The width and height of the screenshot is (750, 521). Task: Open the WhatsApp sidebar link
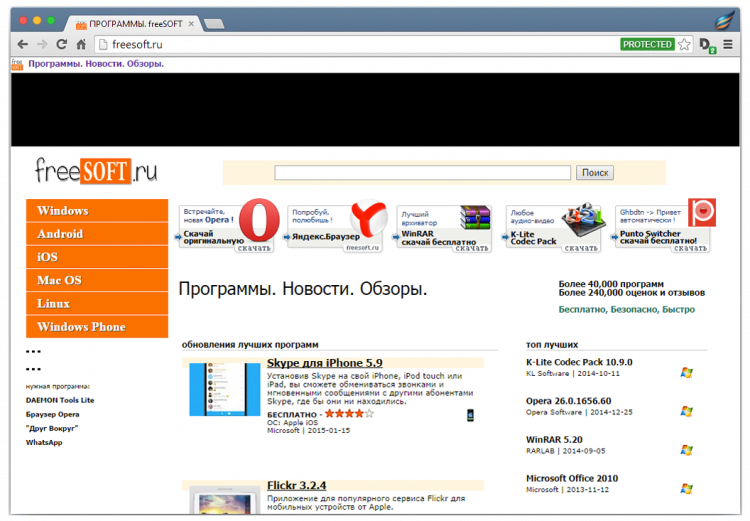click(x=44, y=443)
